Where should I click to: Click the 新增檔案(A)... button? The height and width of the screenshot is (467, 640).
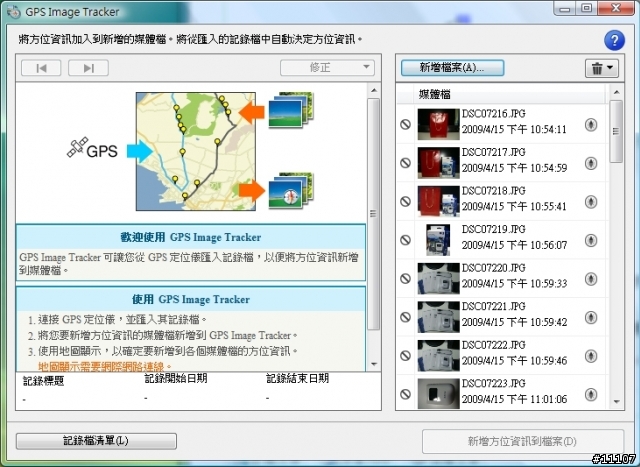tap(452, 68)
